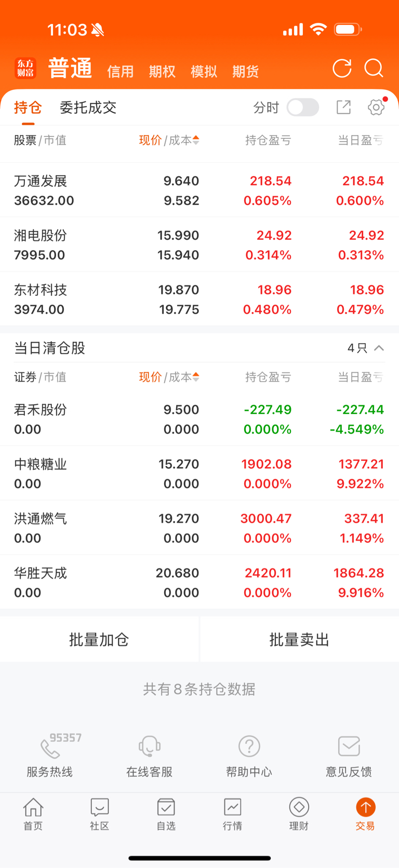
Task: Tap the 批量加仓 button
Action: (x=99, y=639)
